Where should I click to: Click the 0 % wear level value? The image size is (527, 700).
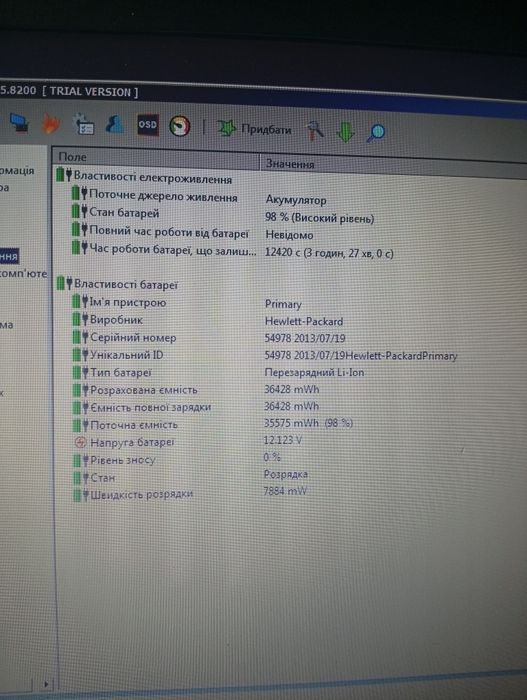pos(272,457)
